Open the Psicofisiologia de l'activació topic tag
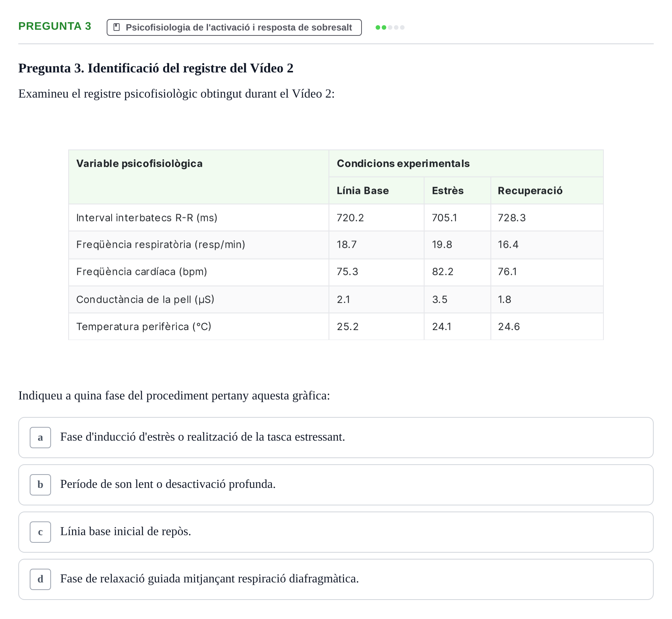 click(x=234, y=27)
